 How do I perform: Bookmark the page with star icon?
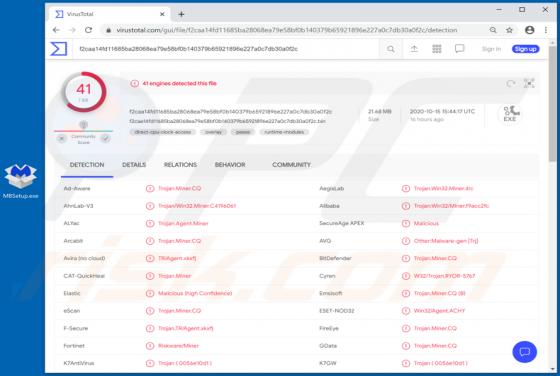[x=509, y=30]
